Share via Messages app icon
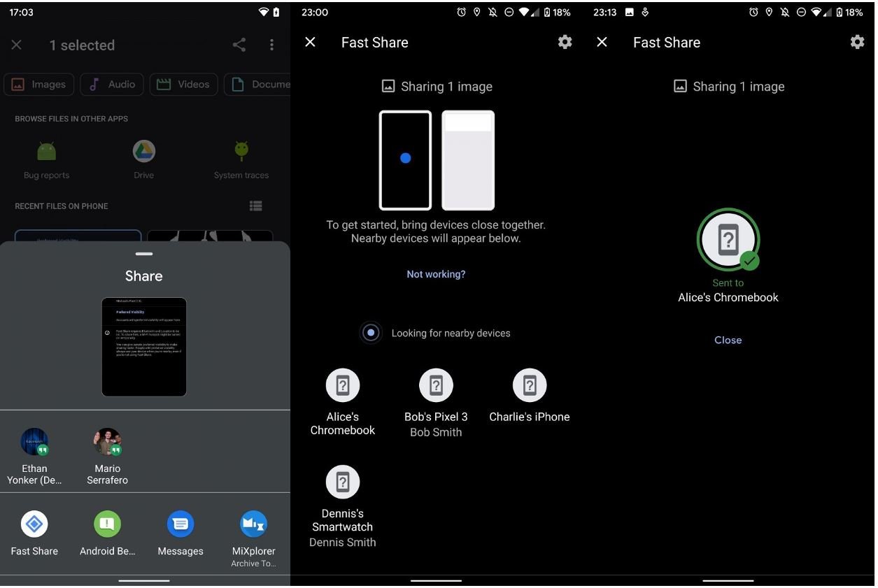This screenshot has height=588, width=878. point(180,524)
